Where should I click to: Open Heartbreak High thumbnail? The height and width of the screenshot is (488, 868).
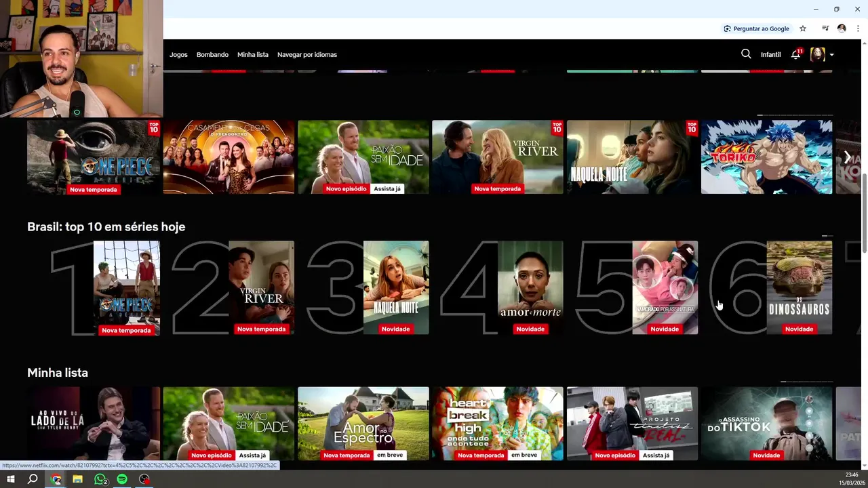(498, 424)
